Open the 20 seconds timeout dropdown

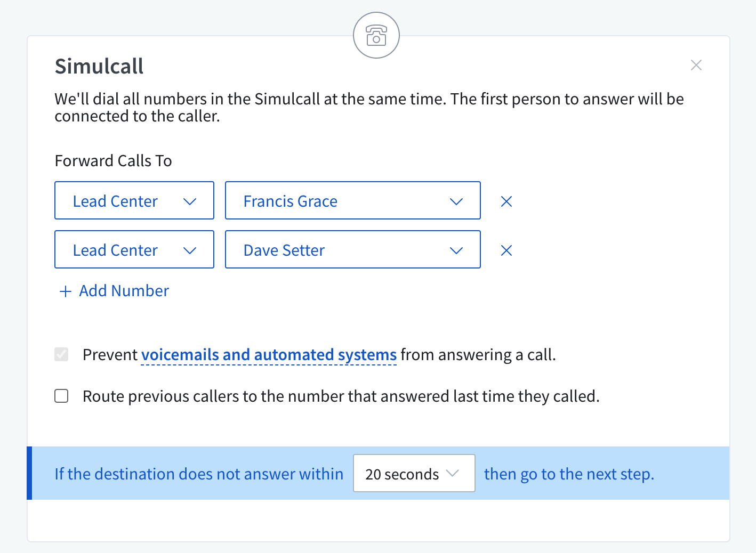coord(414,473)
